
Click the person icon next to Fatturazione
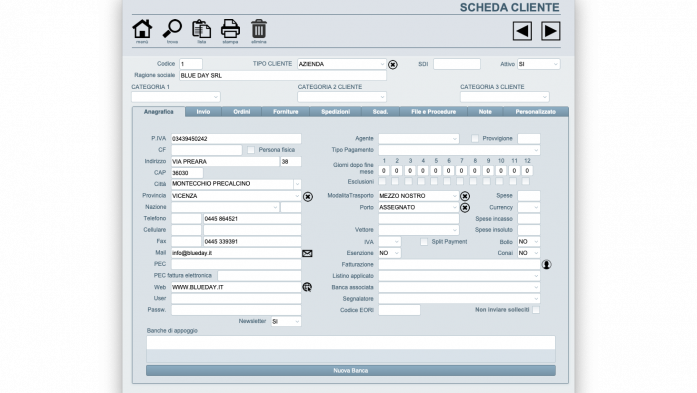(x=546, y=265)
